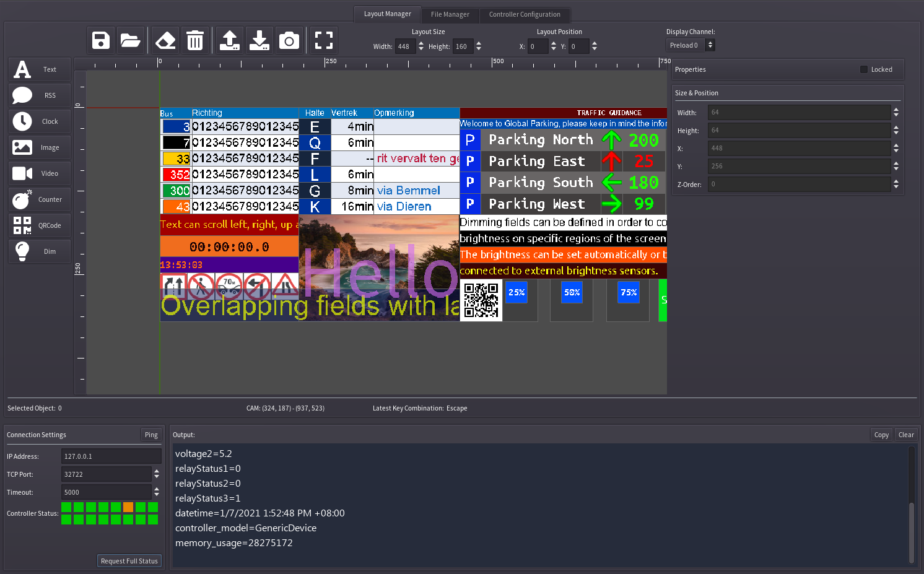The width and height of the screenshot is (924, 574).
Task: Click the upload to controller icon
Action: tap(230, 41)
